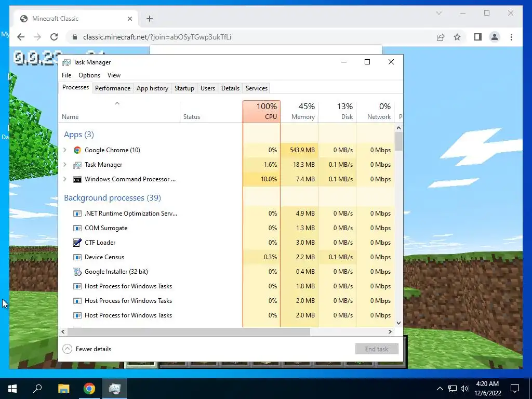The height and width of the screenshot is (399, 532).
Task: Click the Google Chrome process icon
Action: pyautogui.click(x=77, y=150)
